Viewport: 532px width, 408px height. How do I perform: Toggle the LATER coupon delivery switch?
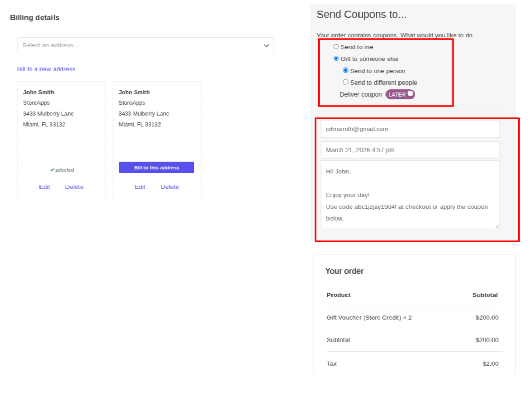pyautogui.click(x=400, y=94)
